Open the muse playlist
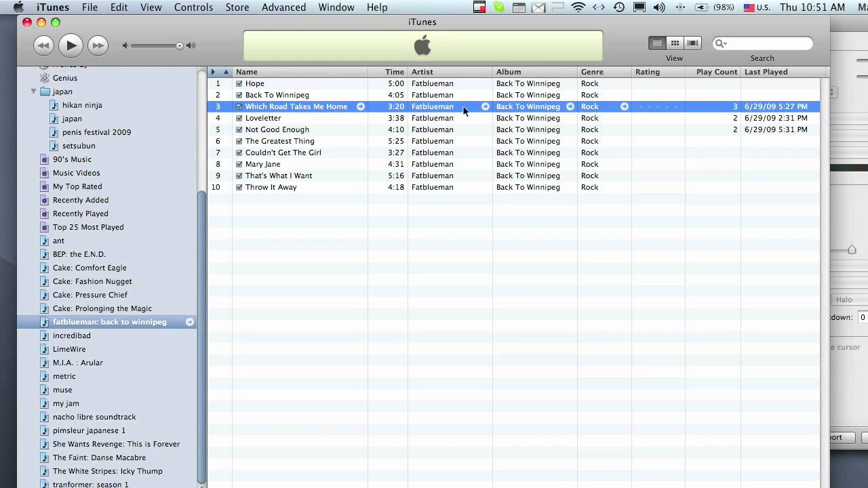 coord(62,390)
